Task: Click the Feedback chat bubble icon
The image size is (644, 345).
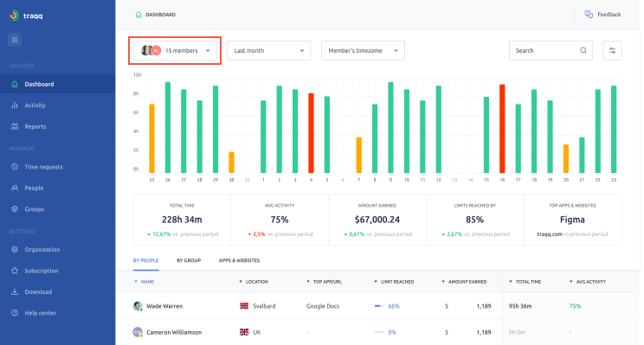Action: [589, 15]
